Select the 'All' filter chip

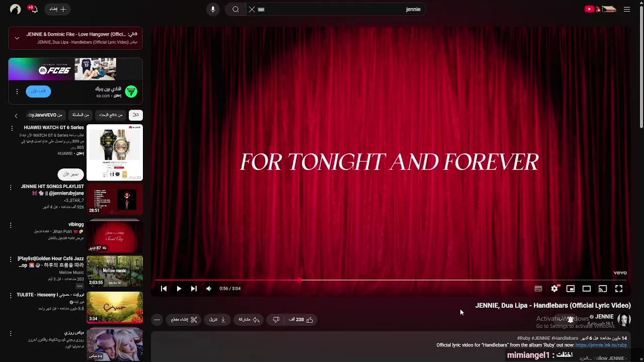pos(136,115)
